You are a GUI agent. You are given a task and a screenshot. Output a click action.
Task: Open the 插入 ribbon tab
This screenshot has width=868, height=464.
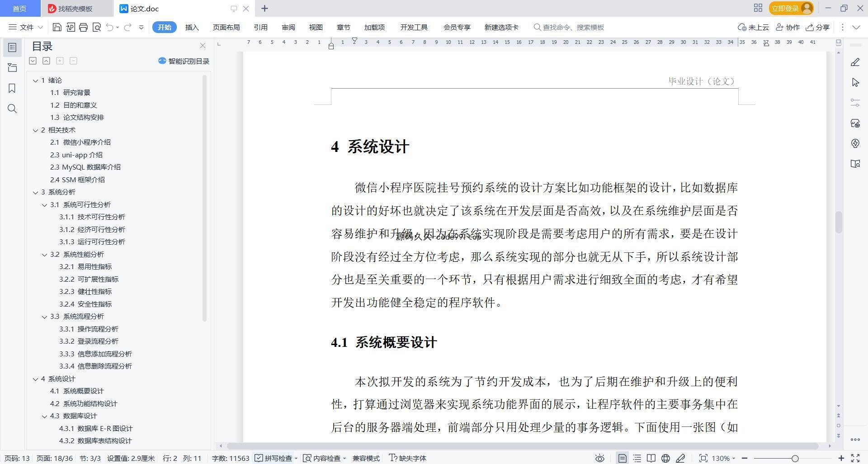[x=192, y=27]
